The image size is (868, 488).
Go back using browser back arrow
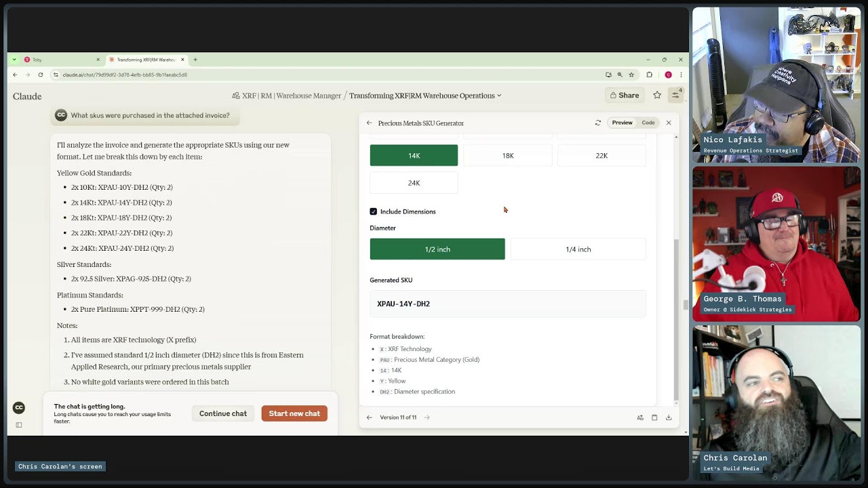click(x=15, y=75)
